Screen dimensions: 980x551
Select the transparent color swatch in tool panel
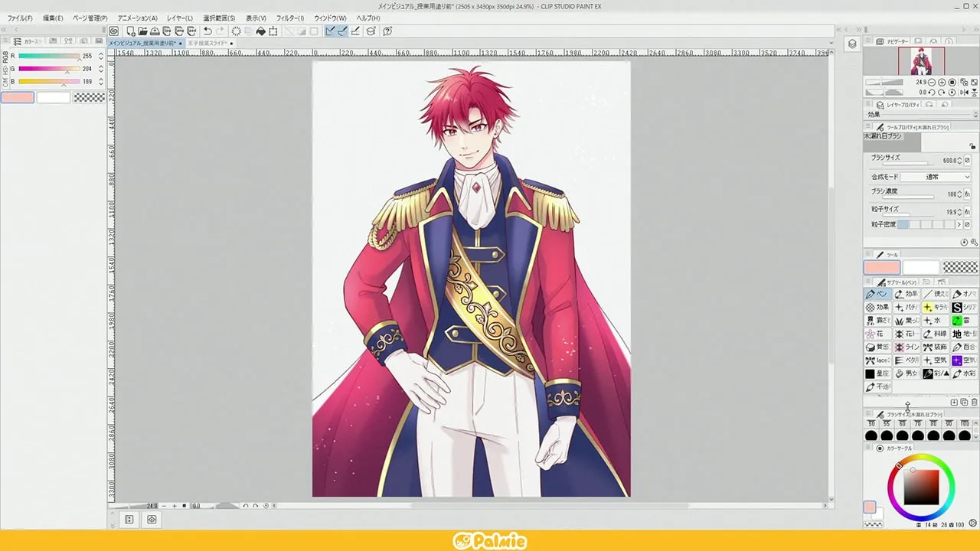(x=960, y=267)
